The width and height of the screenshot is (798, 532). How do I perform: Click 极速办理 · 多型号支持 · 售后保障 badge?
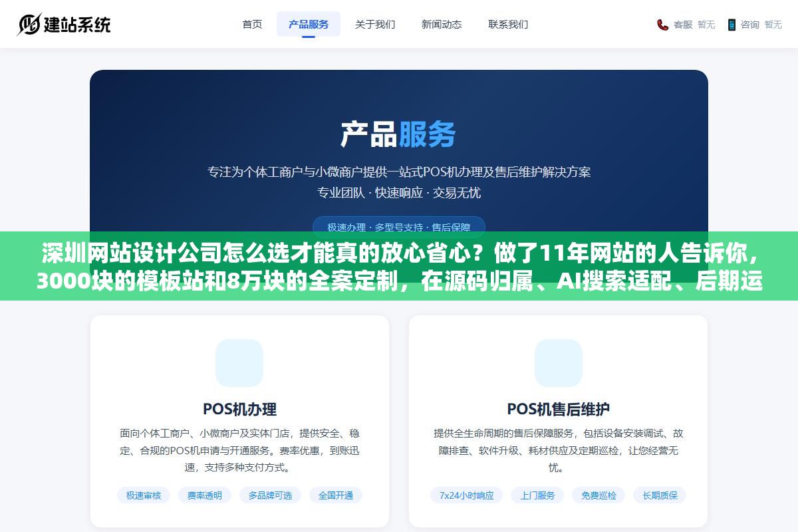(x=399, y=227)
